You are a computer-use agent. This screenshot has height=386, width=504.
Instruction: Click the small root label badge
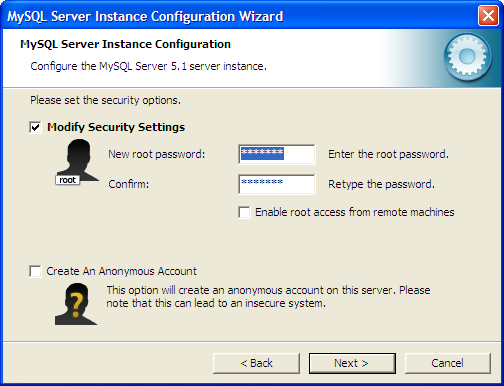tap(67, 180)
